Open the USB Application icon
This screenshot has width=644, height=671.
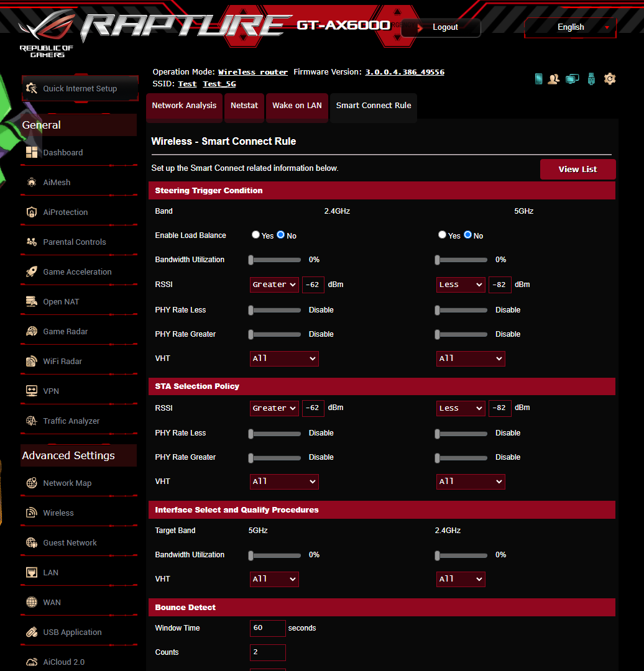32,632
